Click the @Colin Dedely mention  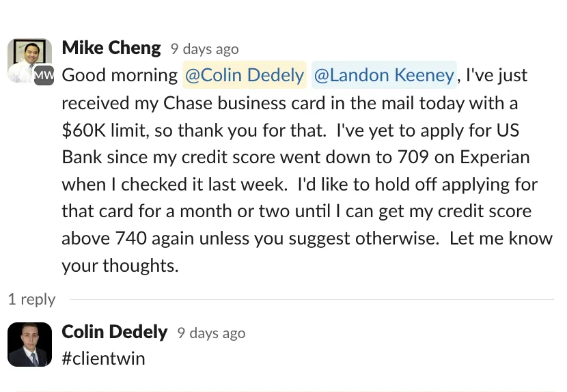click(x=245, y=75)
